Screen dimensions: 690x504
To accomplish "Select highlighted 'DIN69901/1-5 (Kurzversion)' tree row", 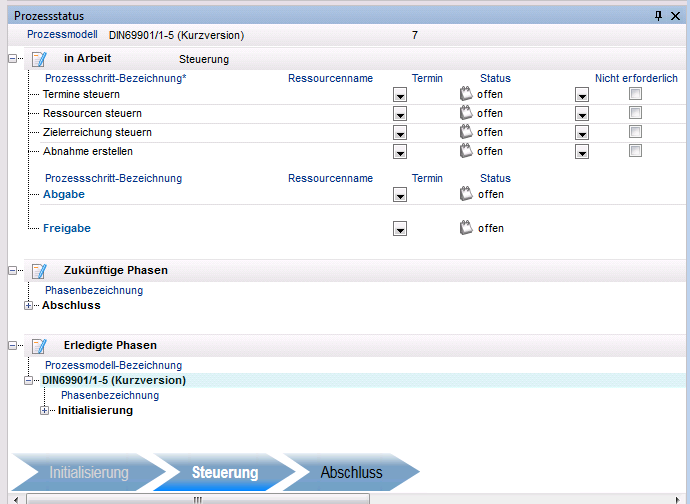I will (x=363, y=380).
